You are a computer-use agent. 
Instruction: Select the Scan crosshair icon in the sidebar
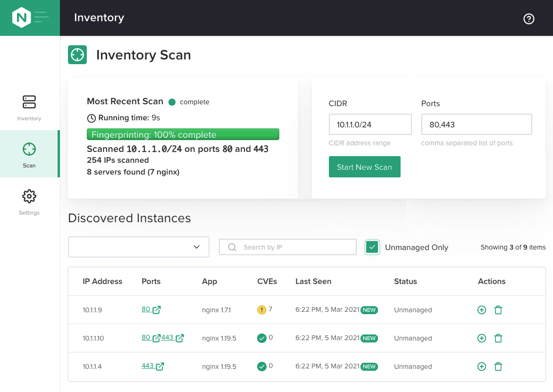coord(29,149)
